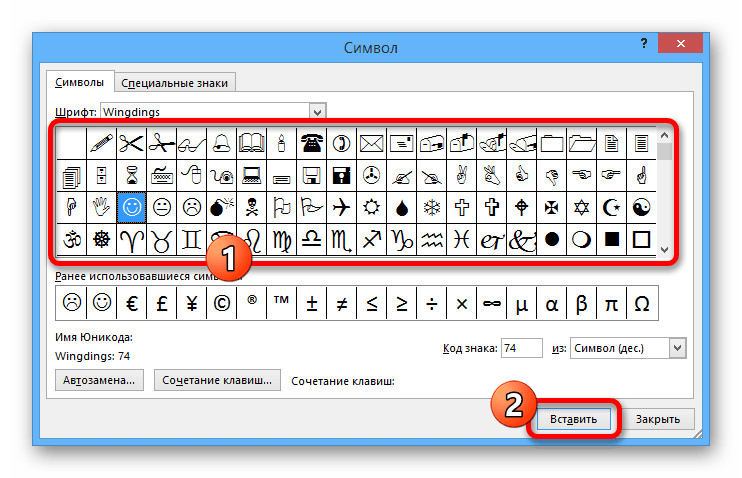This screenshot has height=478, width=742.
Task: Pick the keyboard symbol
Action: (x=161, y=176)
